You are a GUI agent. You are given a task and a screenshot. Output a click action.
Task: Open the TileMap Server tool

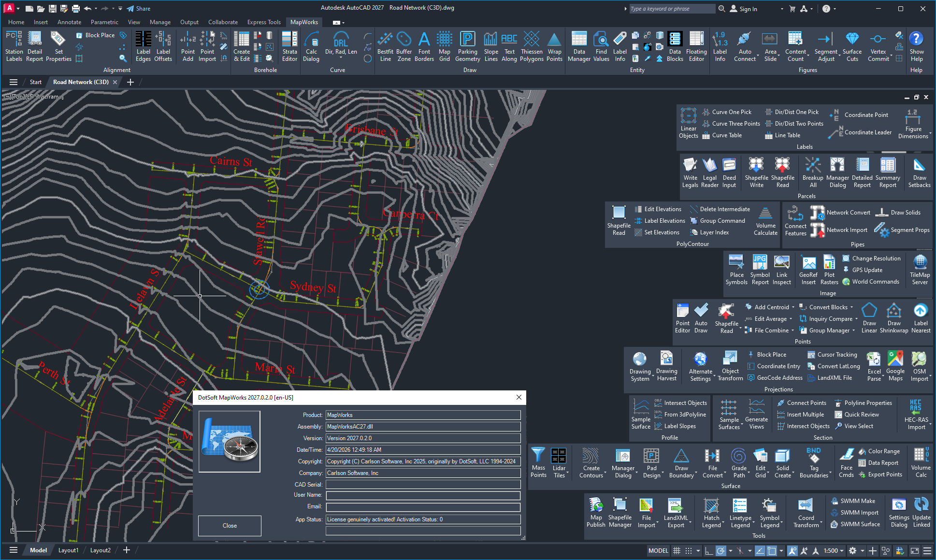pos(920,270)
